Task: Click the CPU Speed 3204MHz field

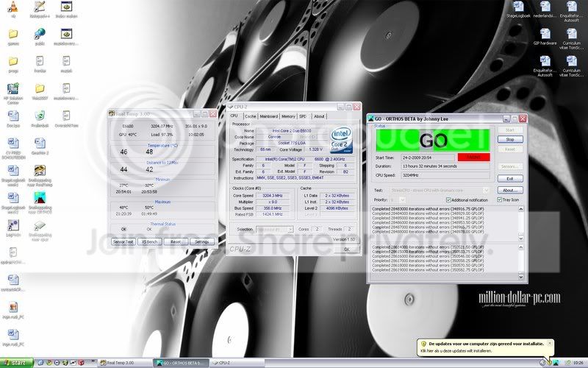Action: (x=445, y=175)
